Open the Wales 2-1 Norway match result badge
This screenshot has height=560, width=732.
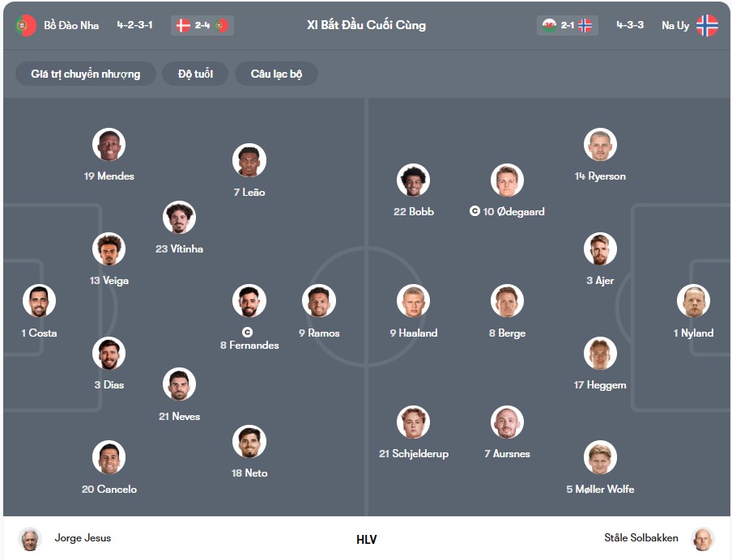point(567,25)
